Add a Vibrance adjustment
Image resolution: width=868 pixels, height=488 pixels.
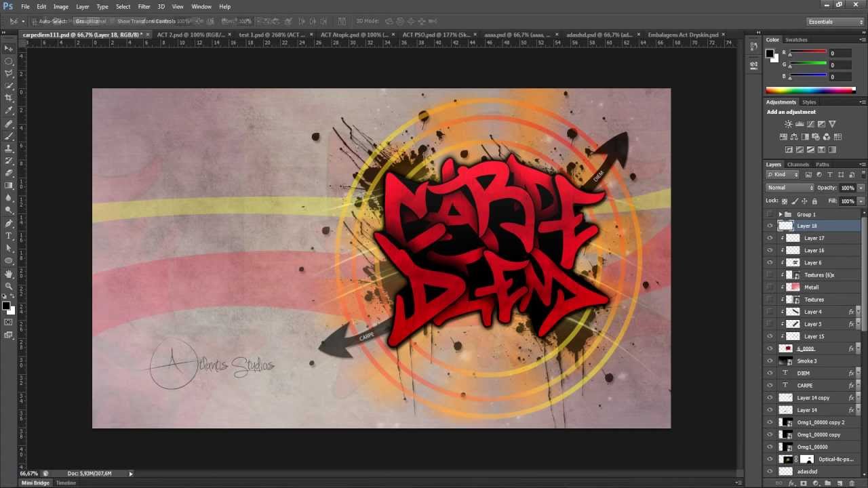tap(833, 124)
